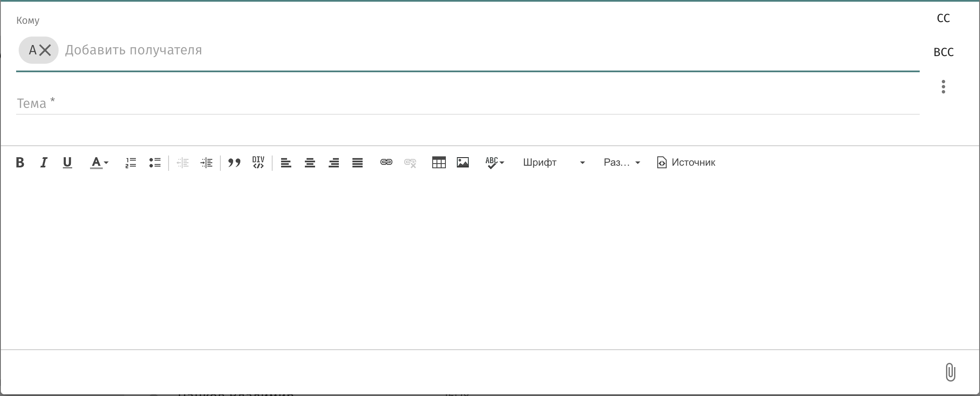Open the spell check dropdown
Image resolution: width=980 pixels, height=396 pixels.
point(495,162)
